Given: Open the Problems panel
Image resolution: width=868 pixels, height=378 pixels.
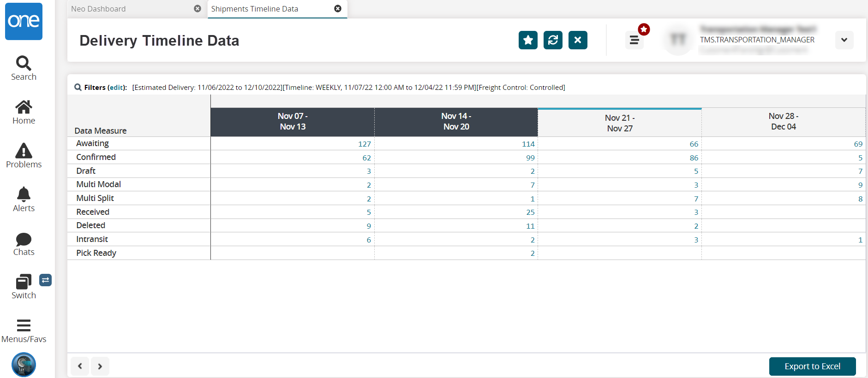Looking at the screenshot, I should (x=24, y=156).
